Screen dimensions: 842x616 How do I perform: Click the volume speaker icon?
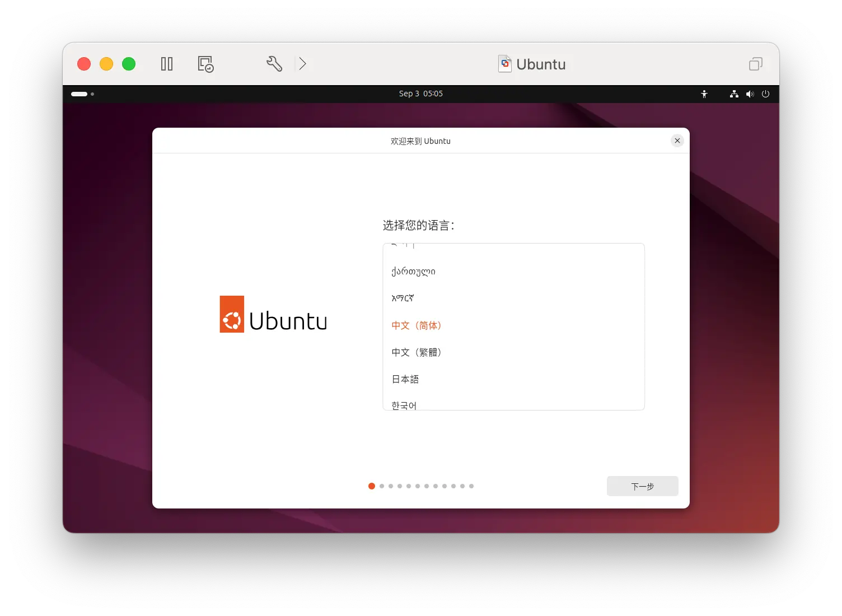tap(750, 94)
